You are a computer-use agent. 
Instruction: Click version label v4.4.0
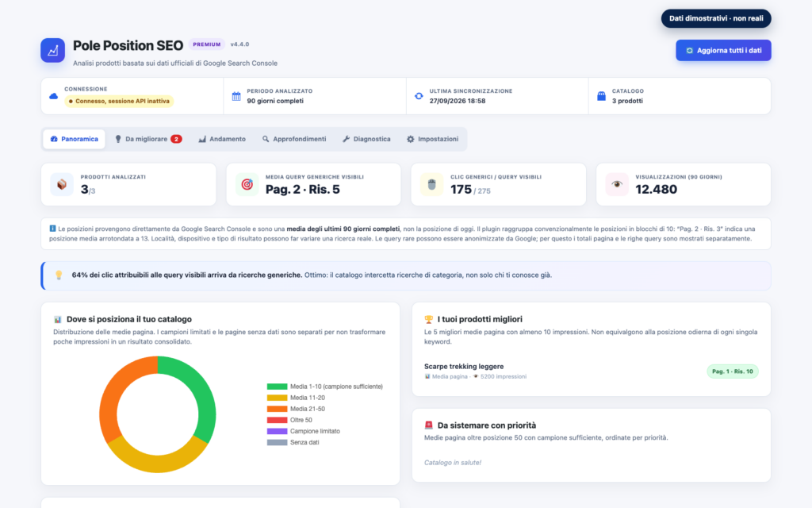pyautogui.click(x=239, y=44)
